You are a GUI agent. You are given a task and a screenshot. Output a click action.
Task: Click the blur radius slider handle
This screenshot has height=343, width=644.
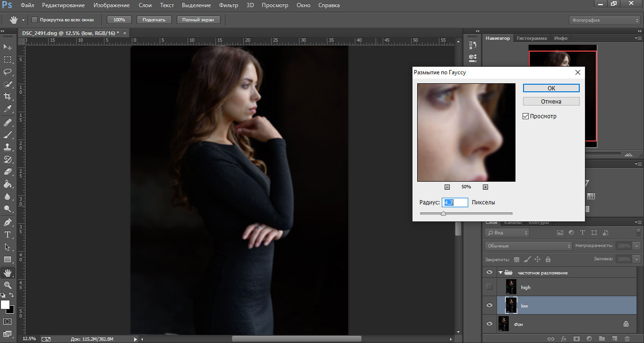click(443, 213)
